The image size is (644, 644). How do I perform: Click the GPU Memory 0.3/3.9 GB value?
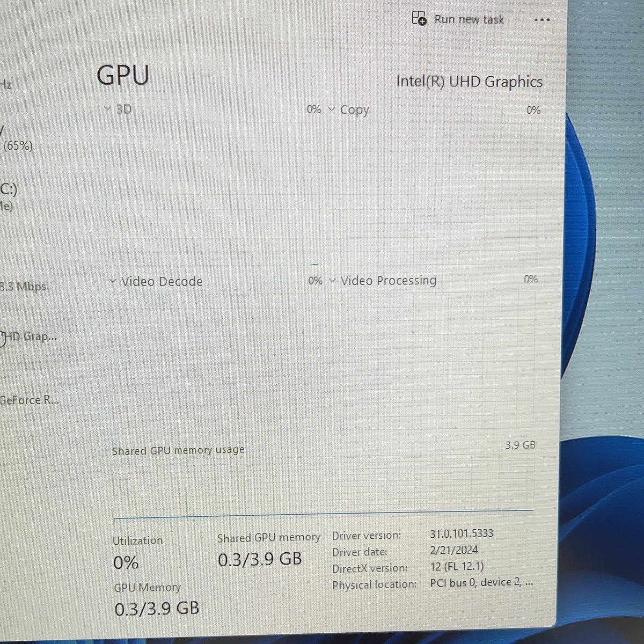point(157,609)
